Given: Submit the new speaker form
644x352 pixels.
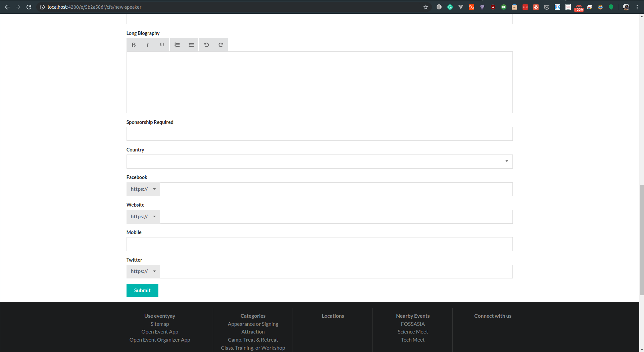Looking at the screenshot, I should pos(142,290).
